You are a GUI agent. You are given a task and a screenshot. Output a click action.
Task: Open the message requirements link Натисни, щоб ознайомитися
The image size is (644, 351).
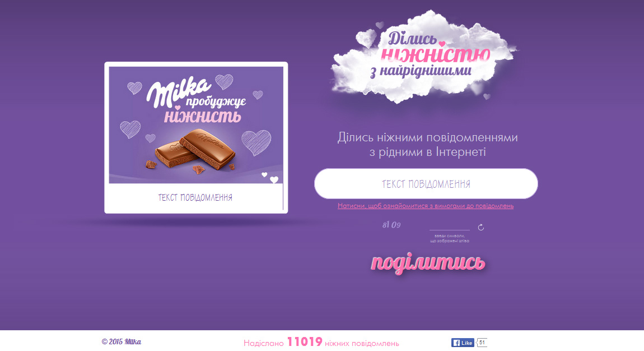coord(426,206)
